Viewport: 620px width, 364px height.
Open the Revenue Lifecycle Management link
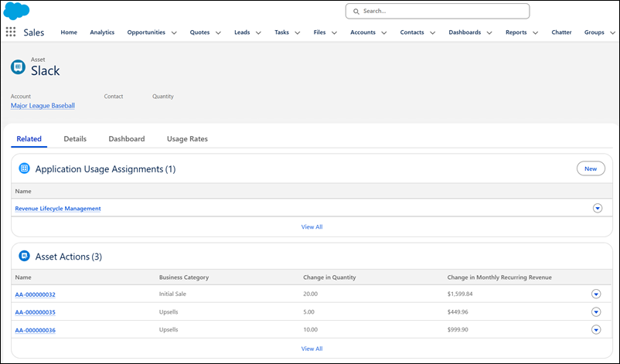pyautogui.click(x=58, y=209)
